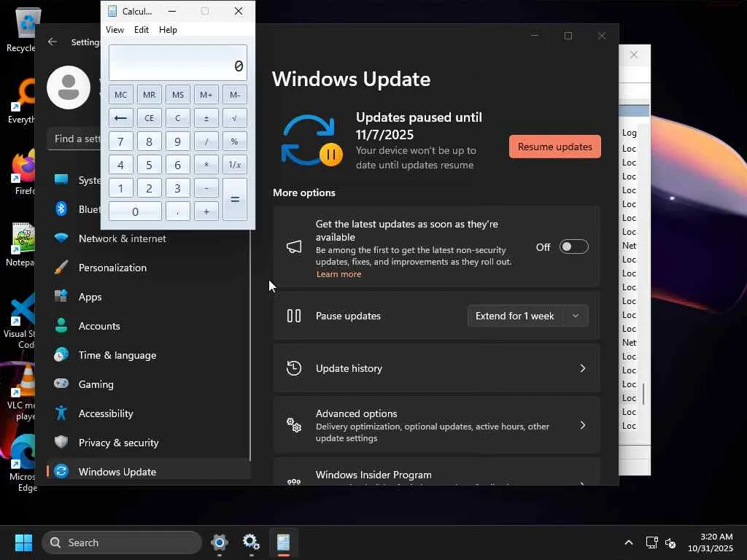747x560 pixels.
Task: Click the Bluetooth icon in Settings sidebar
Action: click(61, 209)
